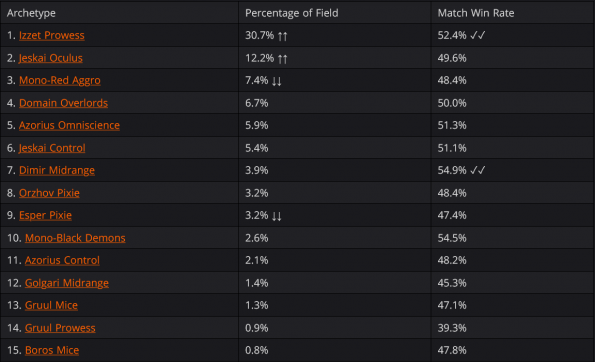Open the Golgari Midrange link
The height and width of the screenshot is (362, 595).
coord(67,283)
